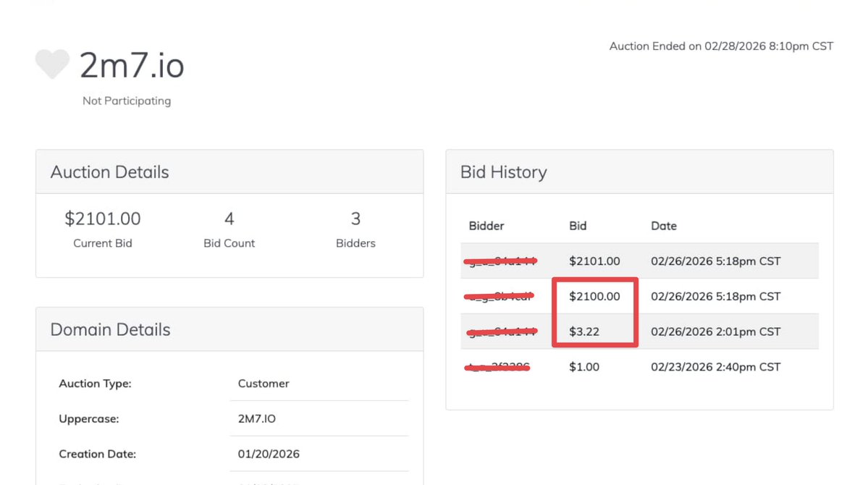Click the date beside the $2100.00 bid
Screen dimensions: 868x485
[716, 296]
